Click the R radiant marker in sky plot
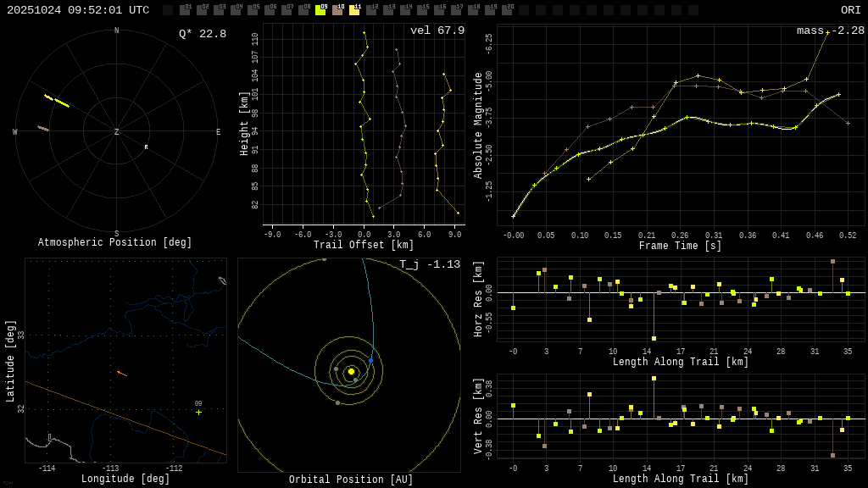This screenshot has height=488, width=868. coord(146,147)
